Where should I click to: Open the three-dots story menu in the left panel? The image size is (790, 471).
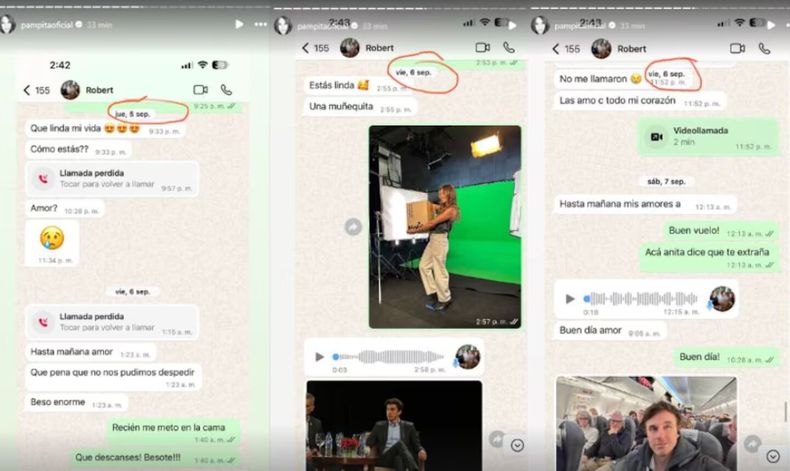click(261, 24)
